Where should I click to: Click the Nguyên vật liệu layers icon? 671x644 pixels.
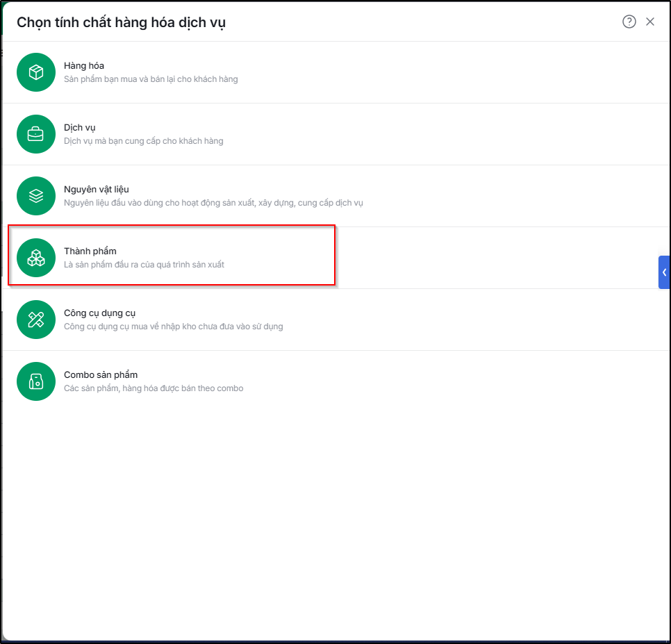[36, 196]
